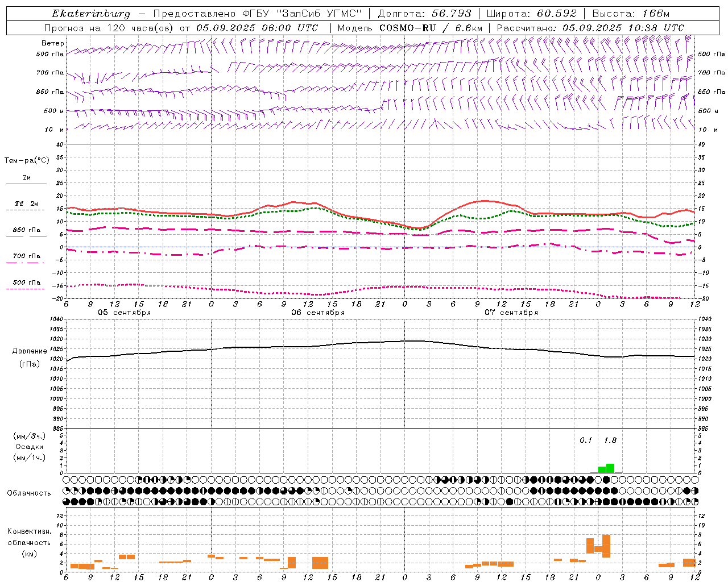
Task: Click the (мм/3ч.) precipitation unit label
Action: tap(30, 436)
